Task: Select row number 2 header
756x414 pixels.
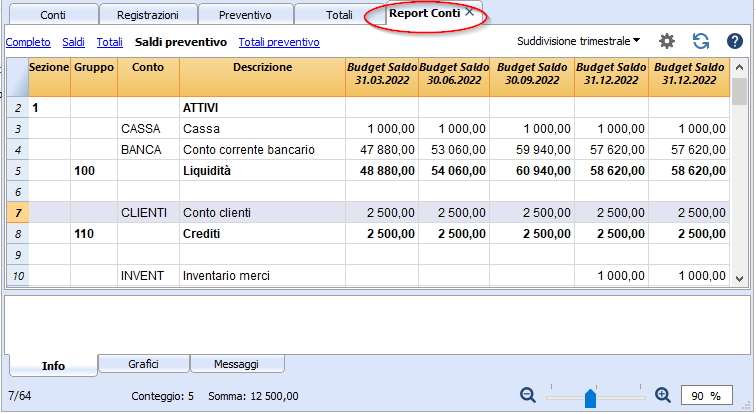Action: (x=18, y=107)
